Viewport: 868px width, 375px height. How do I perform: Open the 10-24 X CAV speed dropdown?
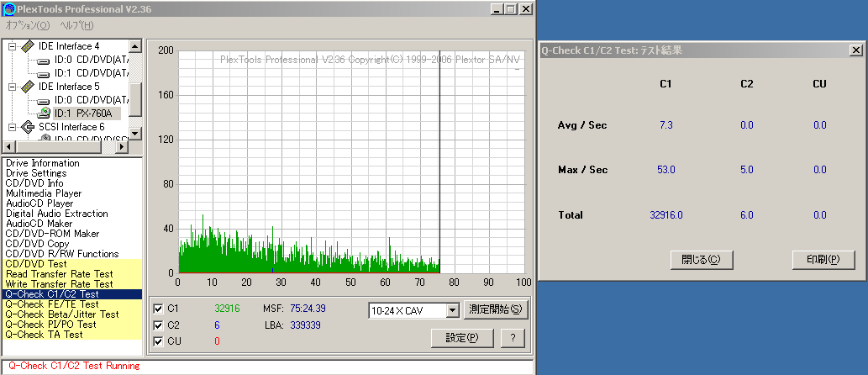click(x=453, y=311)
